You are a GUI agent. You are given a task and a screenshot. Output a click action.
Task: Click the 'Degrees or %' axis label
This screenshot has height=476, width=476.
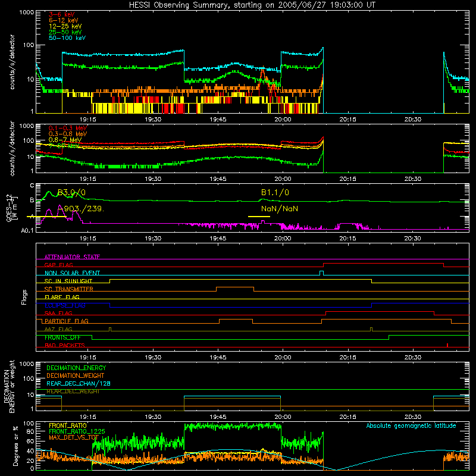coord(16,446)
